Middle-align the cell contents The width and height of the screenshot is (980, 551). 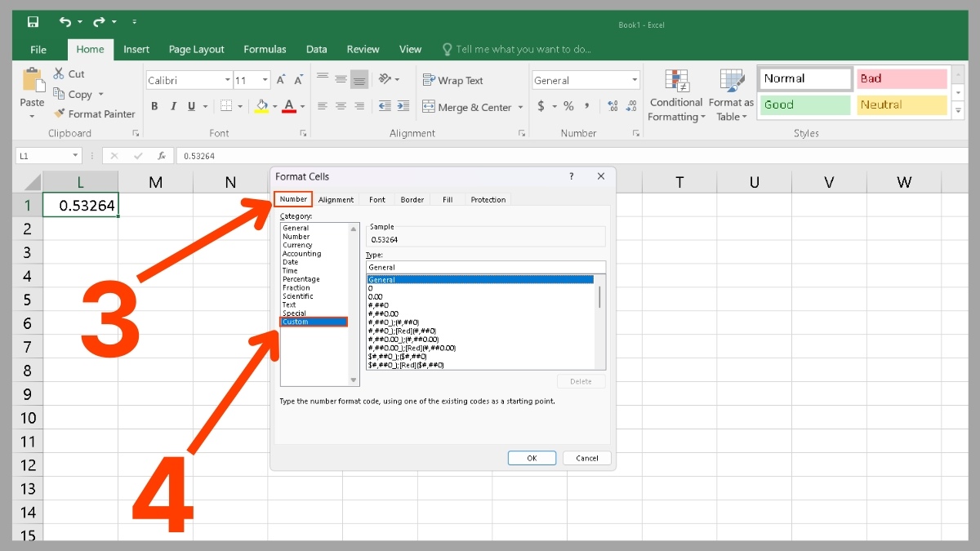pos(341,79)
